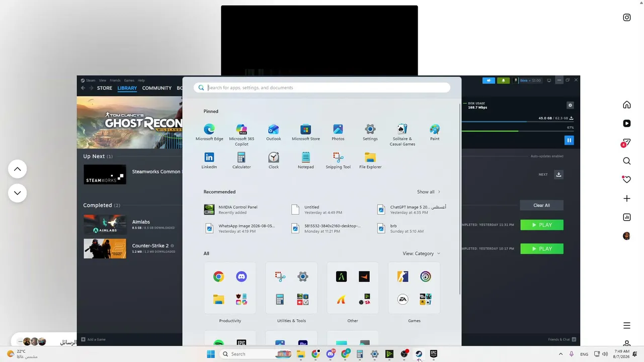Click the Start menu scrollbar

pos(460,199)
